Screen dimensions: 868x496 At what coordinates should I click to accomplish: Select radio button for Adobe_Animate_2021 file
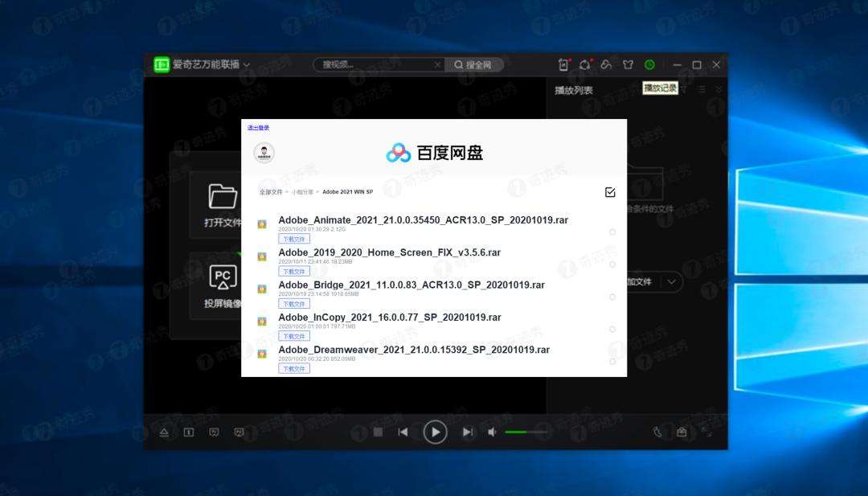tap(612, 232)
